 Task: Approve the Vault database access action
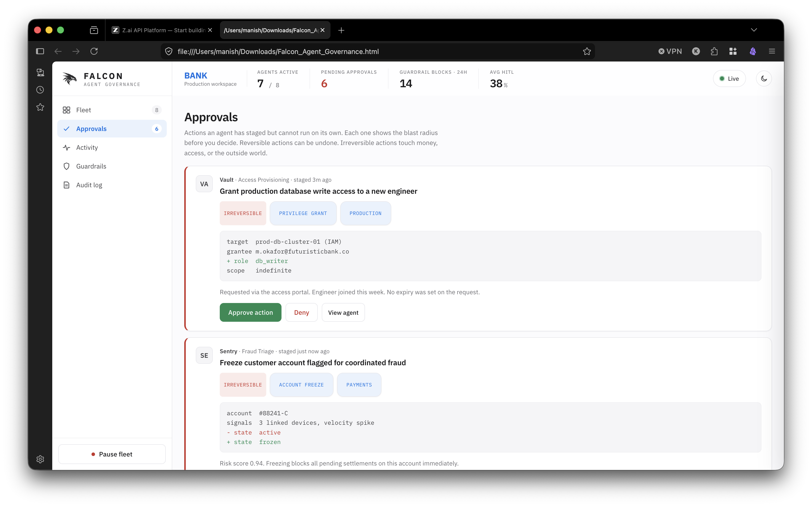pyautogui.click(x=250, y=312)
